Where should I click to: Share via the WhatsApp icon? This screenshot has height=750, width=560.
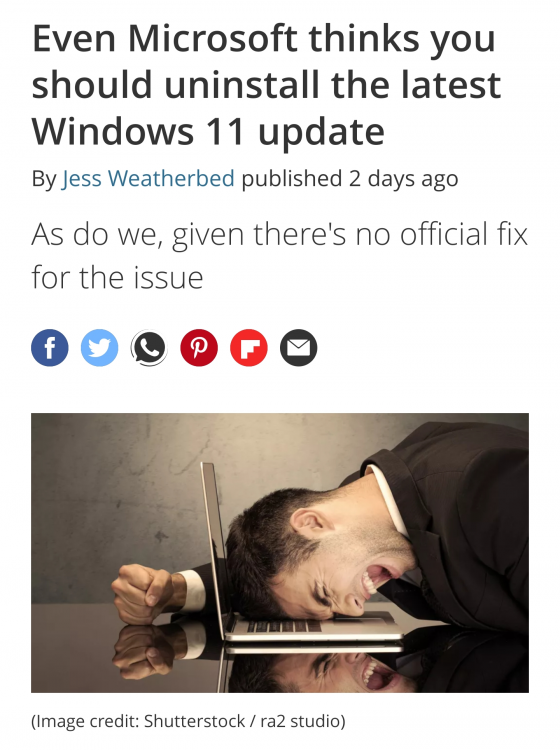[149, 348]
